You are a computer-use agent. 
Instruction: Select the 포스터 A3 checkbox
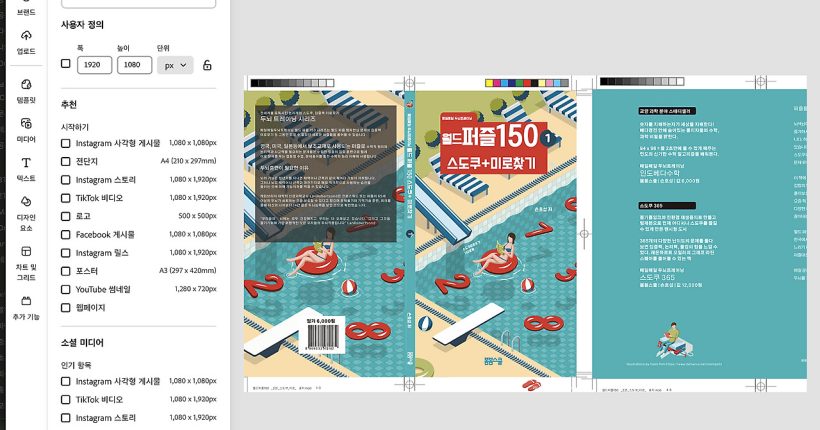coord(66,270)
